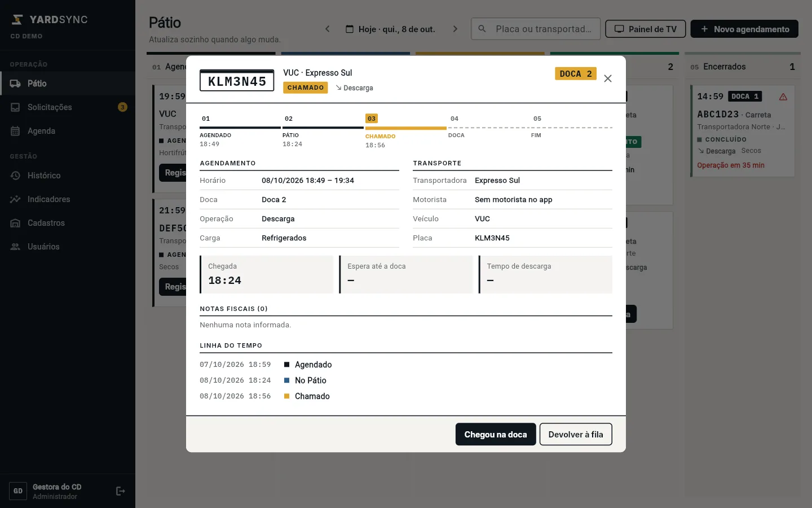Go to the next day
Viewport: 812px width, 508px height.
455,29
